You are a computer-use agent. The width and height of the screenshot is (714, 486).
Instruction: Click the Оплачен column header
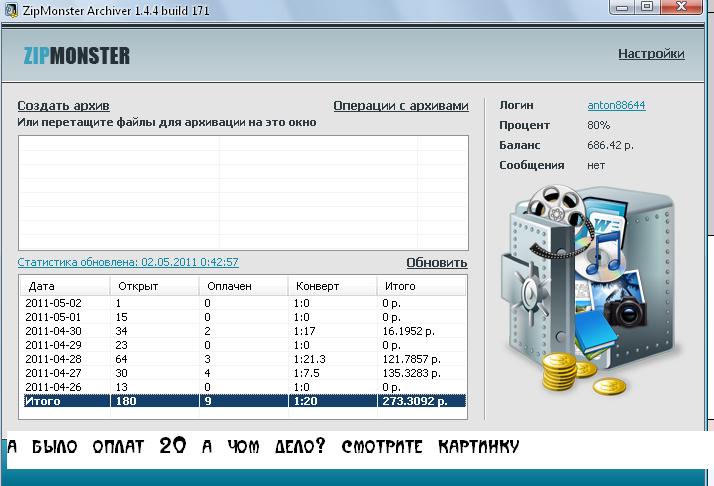click(243, 285)
